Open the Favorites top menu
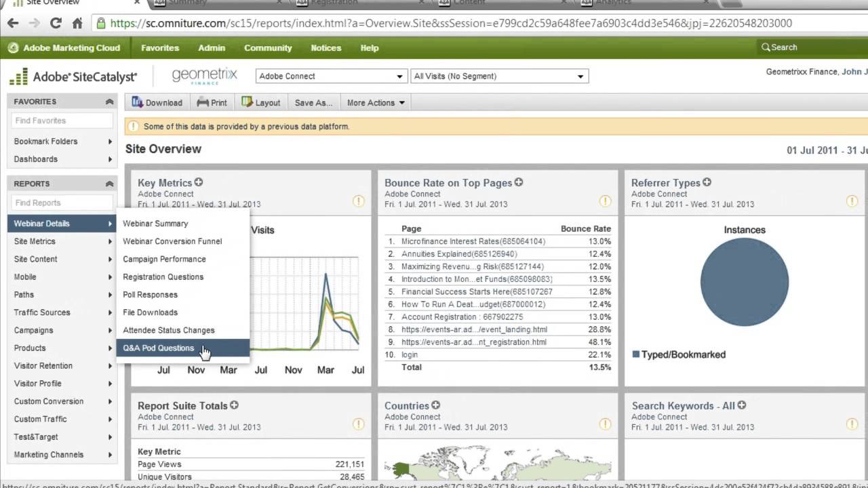 (160, 48)
